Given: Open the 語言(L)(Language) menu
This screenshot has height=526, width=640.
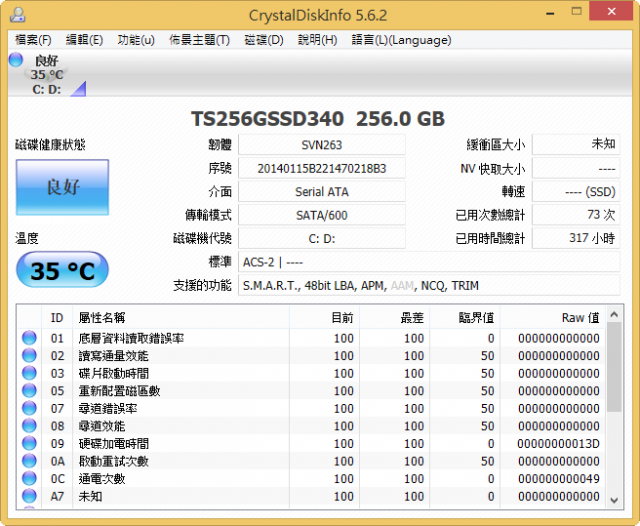Looking at the screenshot, I should 402,40.
